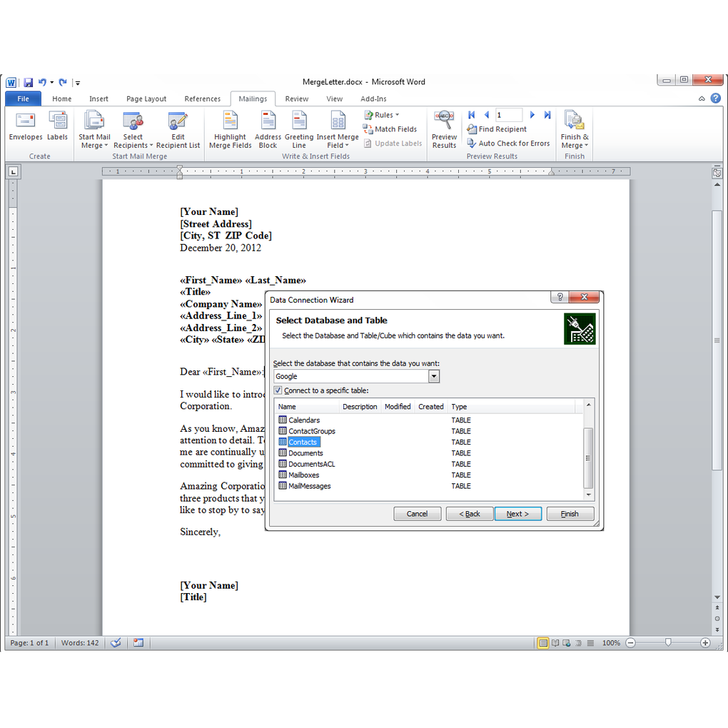Sort by the Name column header
The width and height of the screenshot is (728, 728).
(x=307, y=407)
